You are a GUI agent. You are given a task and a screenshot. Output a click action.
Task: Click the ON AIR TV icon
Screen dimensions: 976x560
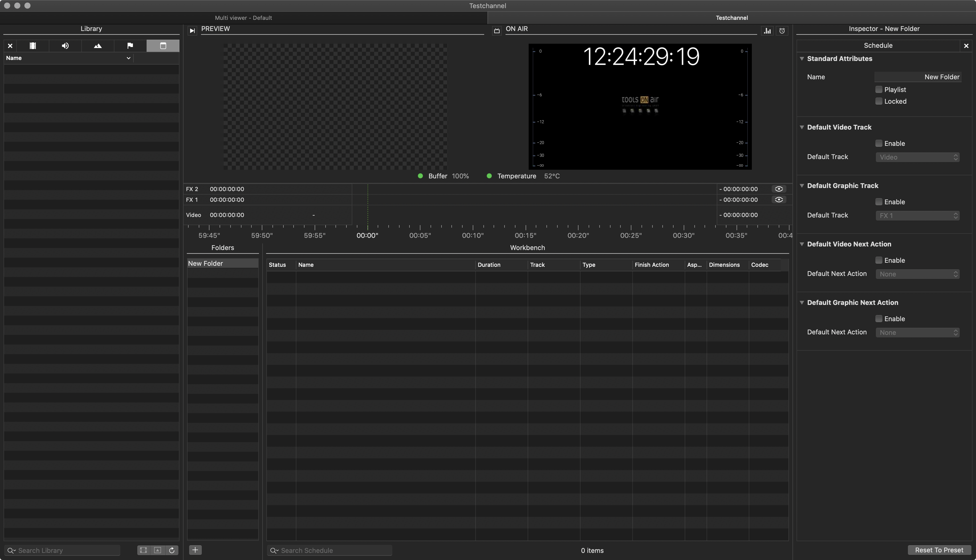coord(497,31)
